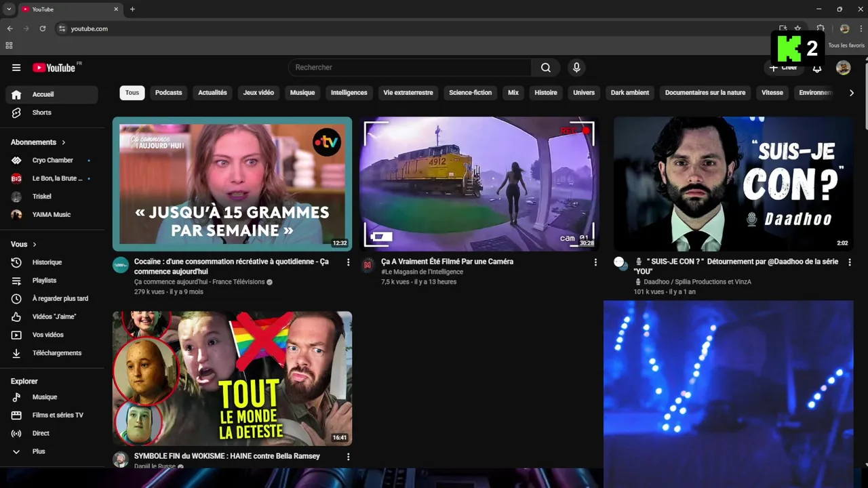
Task: Open Vos vidéos in sidebar
Action: [52, 335]
